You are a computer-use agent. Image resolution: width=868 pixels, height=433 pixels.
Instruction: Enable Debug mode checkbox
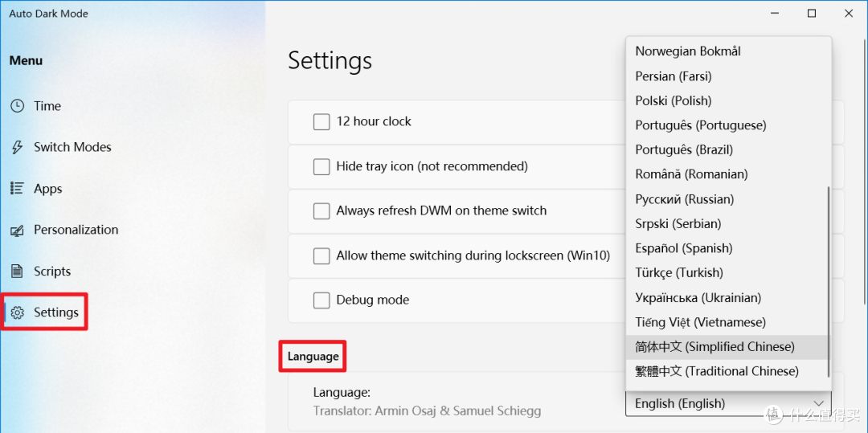tap(321, 300)
